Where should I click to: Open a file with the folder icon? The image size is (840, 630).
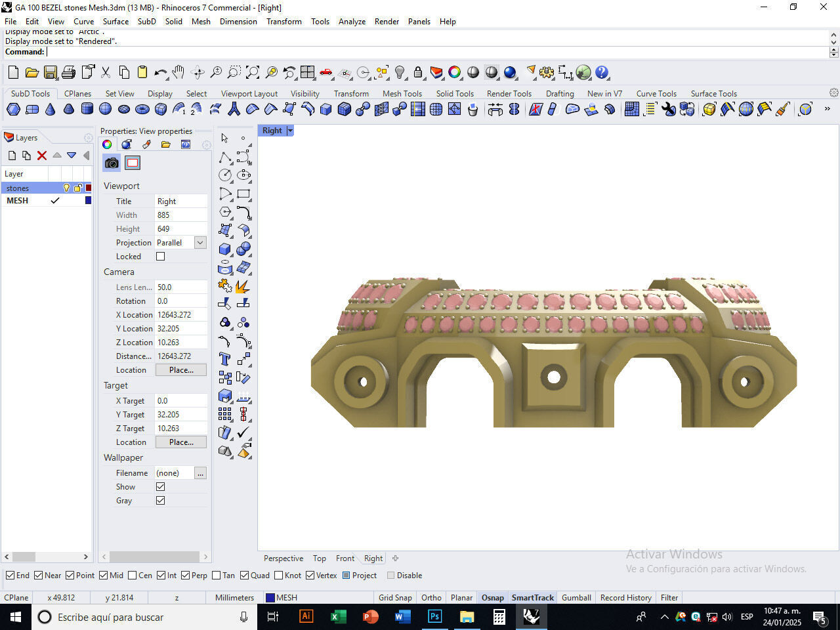pyautogui.click(x=31, y=73)
